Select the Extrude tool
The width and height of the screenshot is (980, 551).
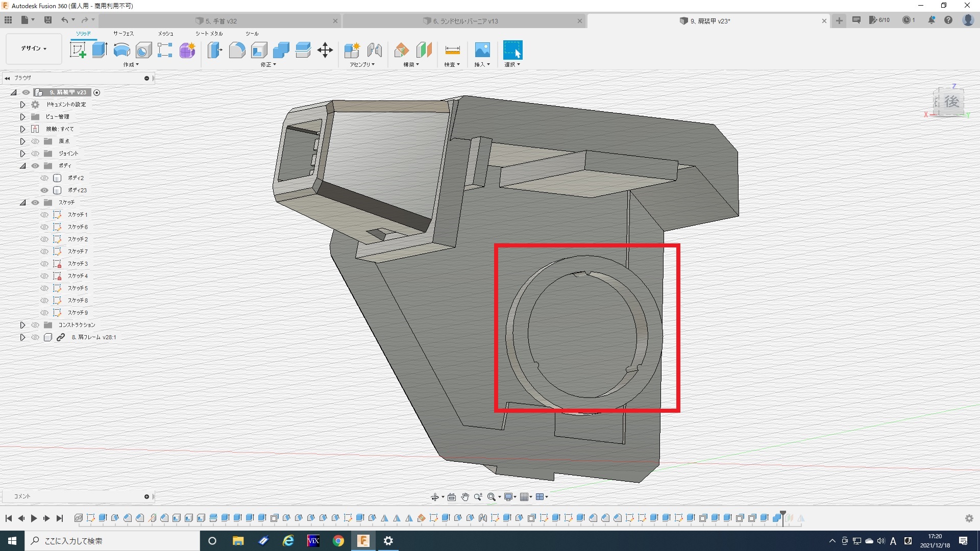(x=100, y=50)
